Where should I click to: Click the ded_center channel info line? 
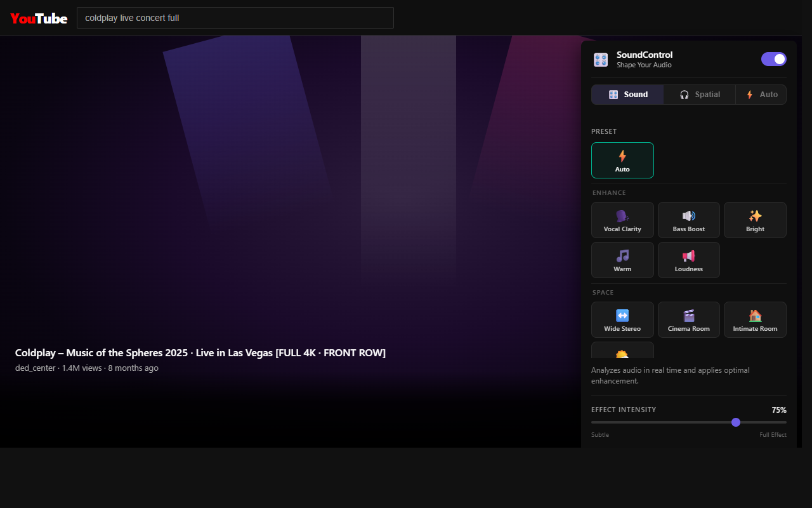(87, 368)
